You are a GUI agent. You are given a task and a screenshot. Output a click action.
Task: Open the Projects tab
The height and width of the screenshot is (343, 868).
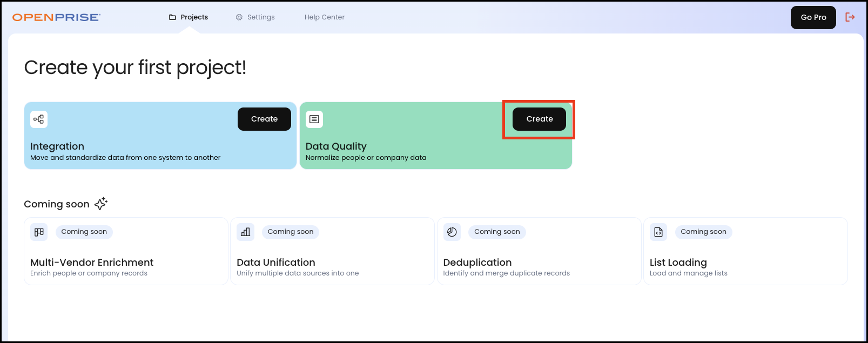[189, 17]
